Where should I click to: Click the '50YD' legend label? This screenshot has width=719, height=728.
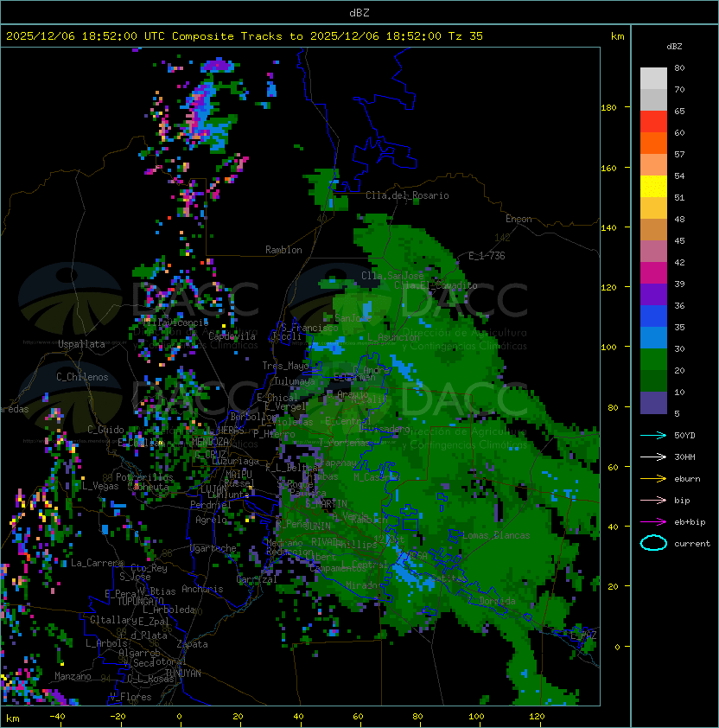[684, 435]
